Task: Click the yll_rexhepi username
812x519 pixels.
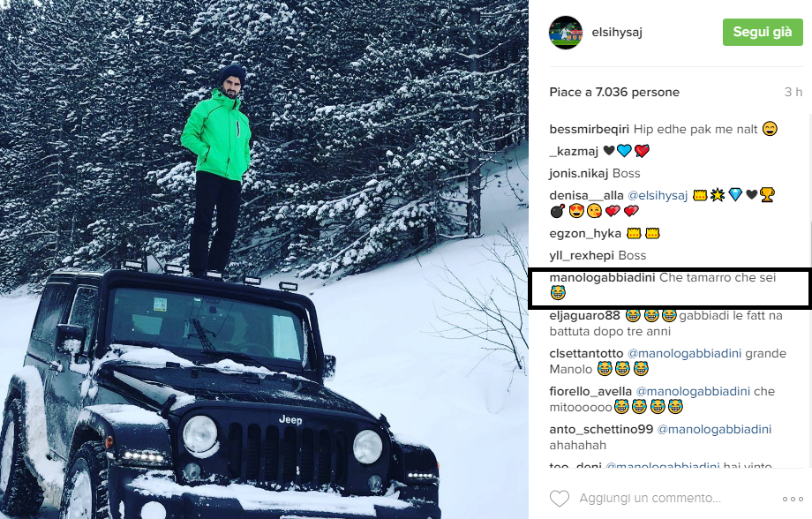Action: [x=582, y=255]
